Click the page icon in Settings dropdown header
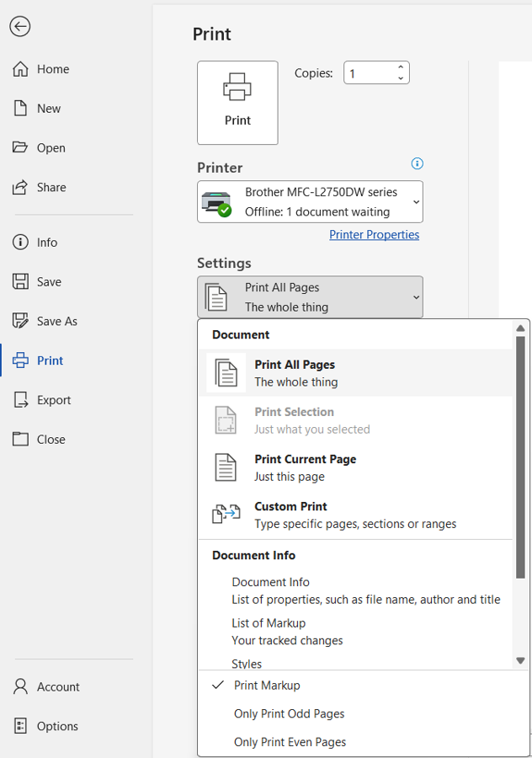Image resolution: width=532 pixels, height=758 pixels. pos(216,296)
